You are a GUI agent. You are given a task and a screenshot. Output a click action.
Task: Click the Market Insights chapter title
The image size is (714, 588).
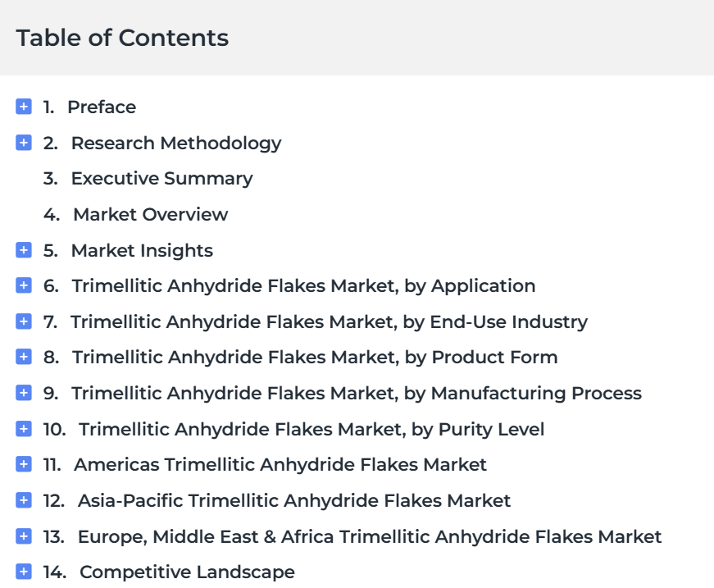pos(142,251)
